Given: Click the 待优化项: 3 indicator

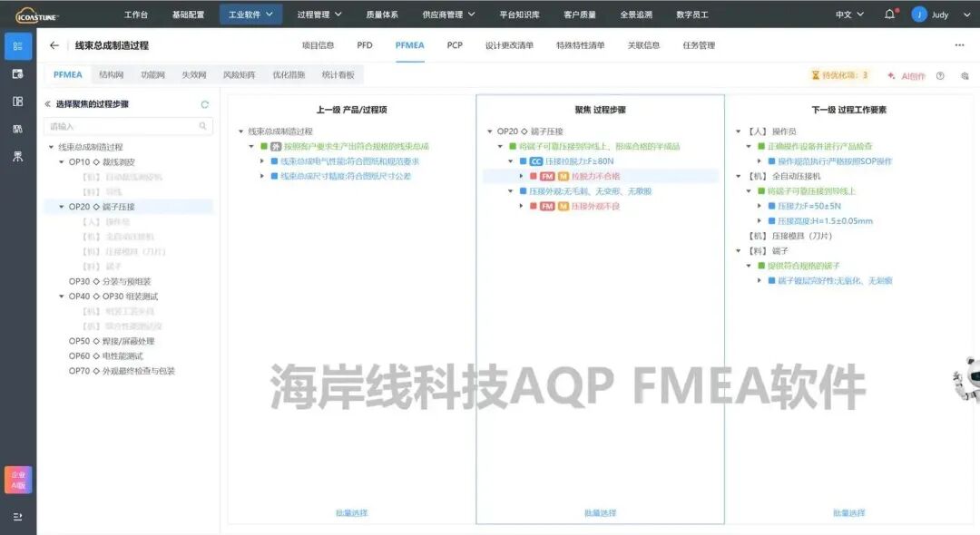Looking at the screenshot, I should tap(839, 75).
